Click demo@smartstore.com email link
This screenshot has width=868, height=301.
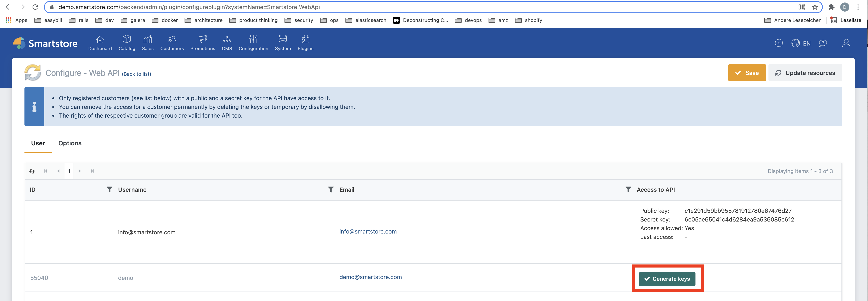[370, 277]
